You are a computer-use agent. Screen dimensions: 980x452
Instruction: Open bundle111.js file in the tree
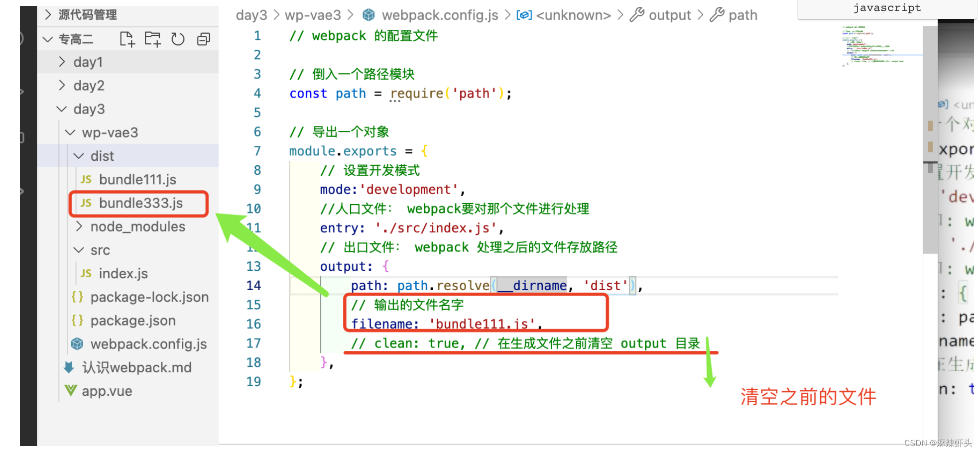pyautogui.click(x=137, y=180)
